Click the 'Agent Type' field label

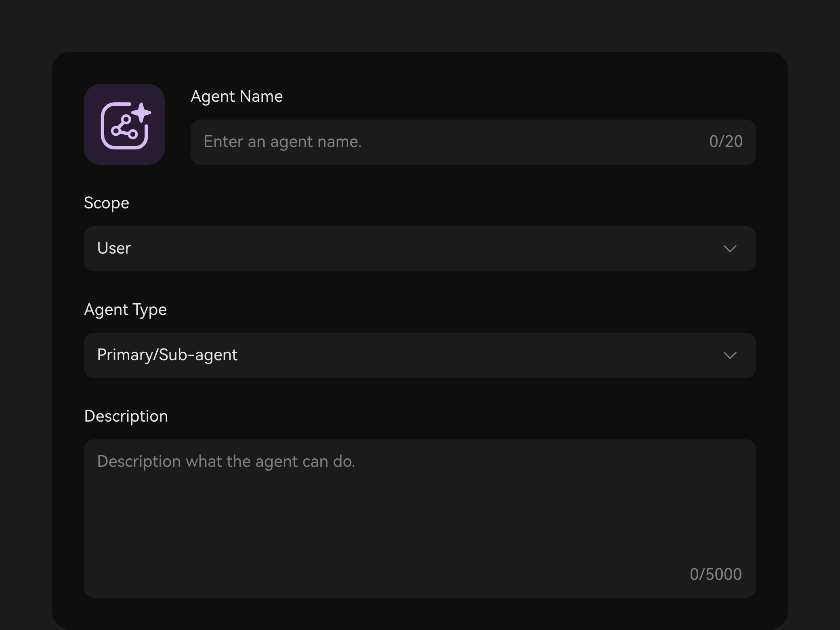(x=125, y=310)
